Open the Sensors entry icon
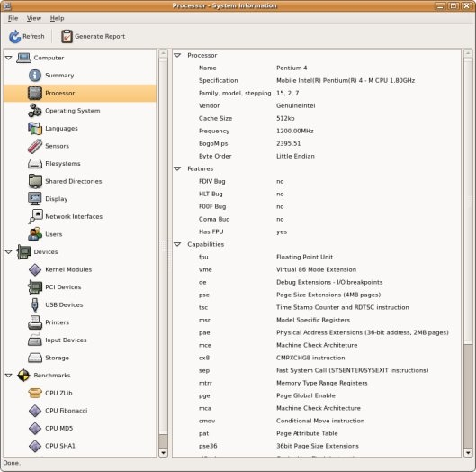The width and height of the screenshot is (476, 472). [35, 146]
